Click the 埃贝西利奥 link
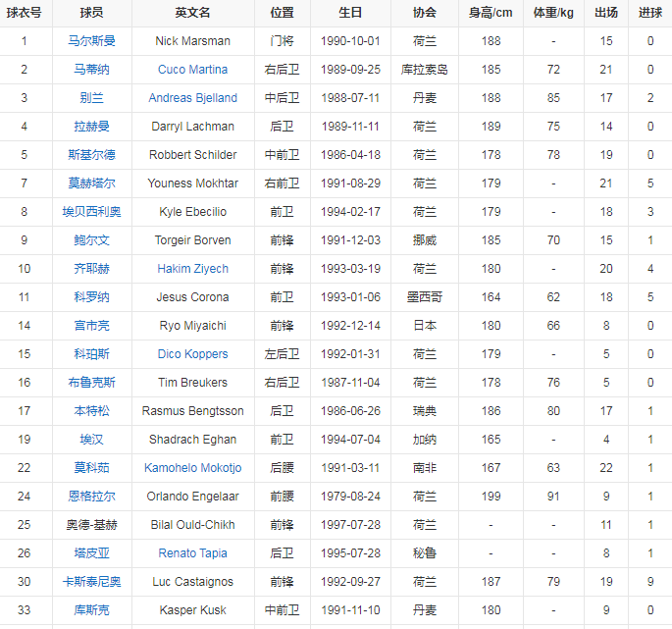Screen dimensions: 672x629 (x=91, y=212)
